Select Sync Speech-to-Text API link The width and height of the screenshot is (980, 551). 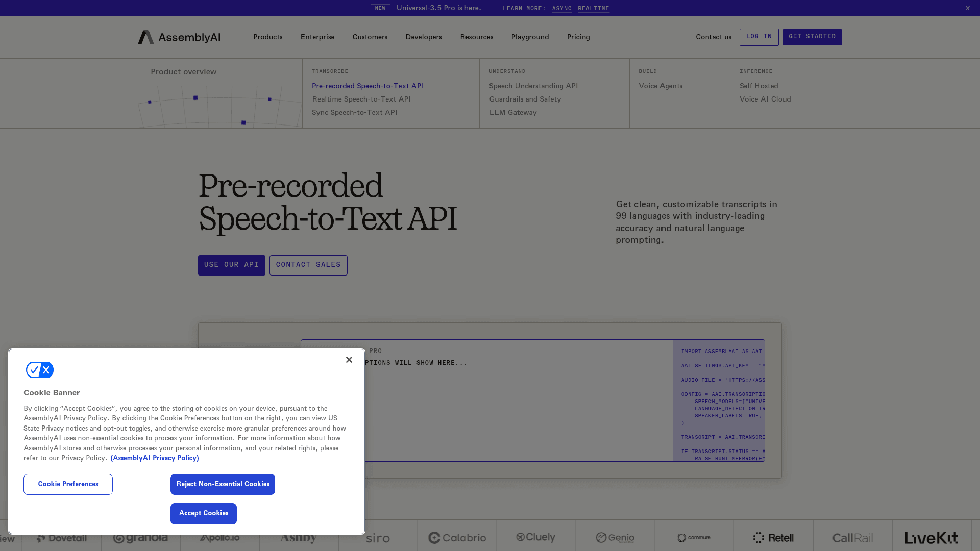point(355,113)
